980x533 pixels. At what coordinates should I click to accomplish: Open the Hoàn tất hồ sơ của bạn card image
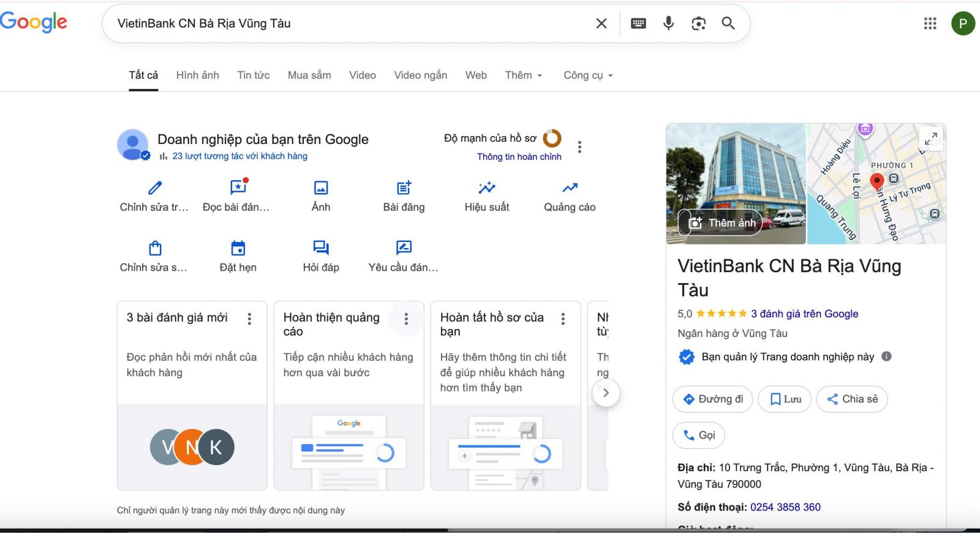click(x=506, y=447)
